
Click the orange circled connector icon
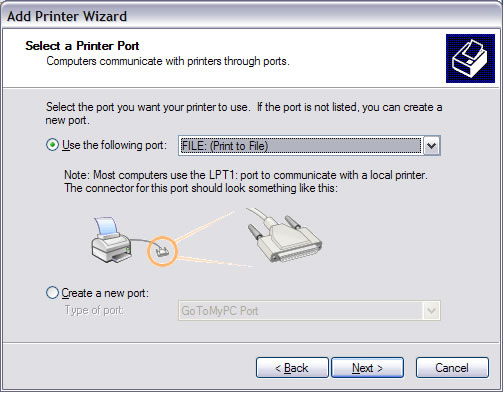coord(162,251)
